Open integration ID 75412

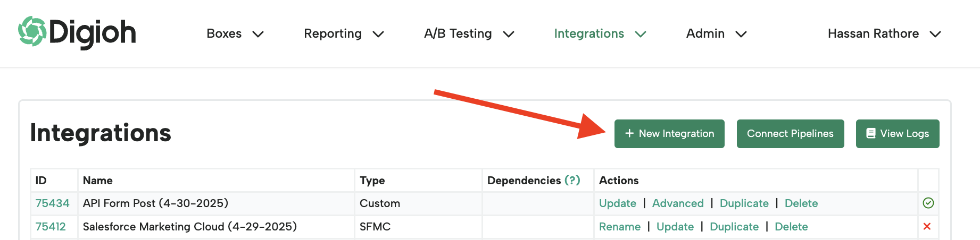pyautogui.click(x=51, y=227)
